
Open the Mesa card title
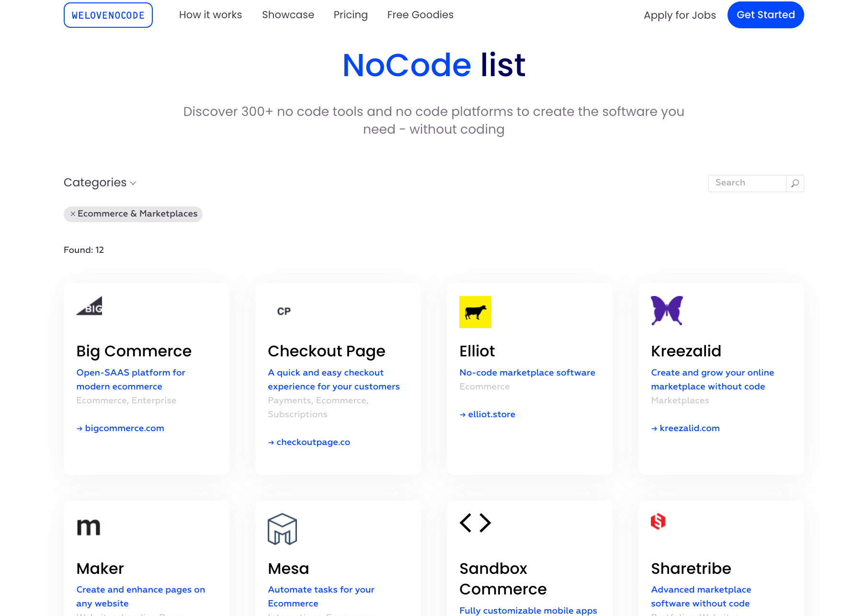click(288, 569)
